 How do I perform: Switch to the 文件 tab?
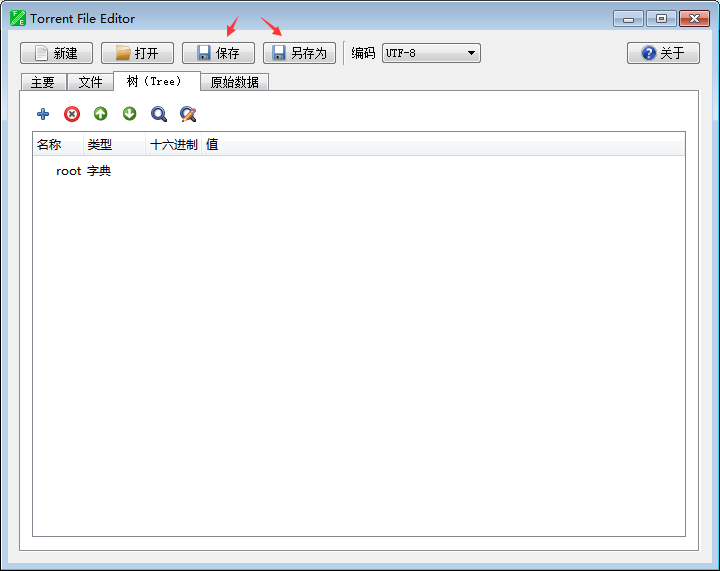point(90,82)
